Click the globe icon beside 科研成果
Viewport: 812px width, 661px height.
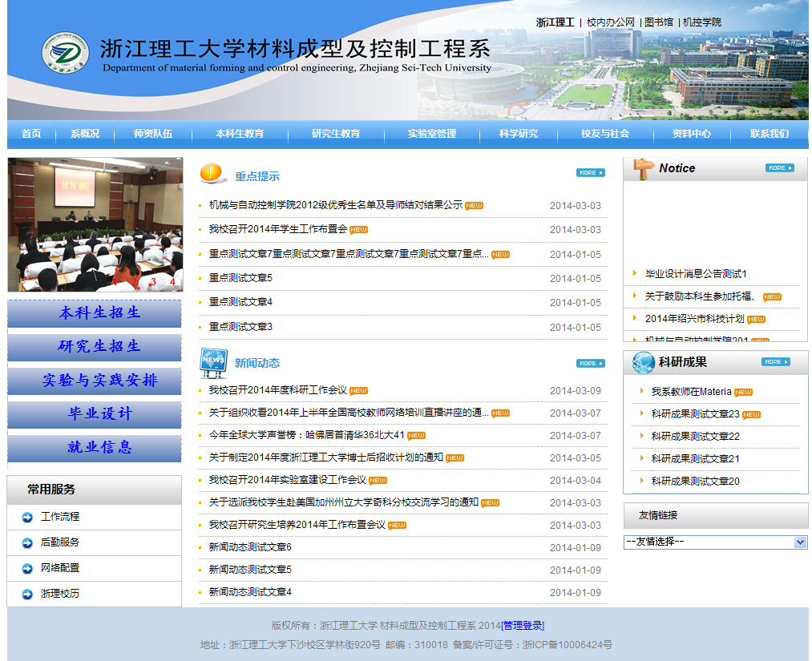coord(643,362)
